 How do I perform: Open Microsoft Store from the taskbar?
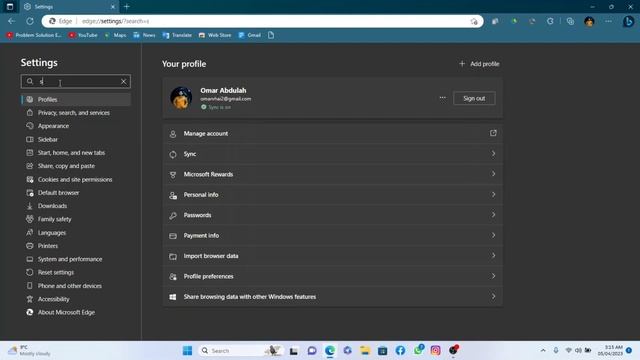(x=382, y=351)
